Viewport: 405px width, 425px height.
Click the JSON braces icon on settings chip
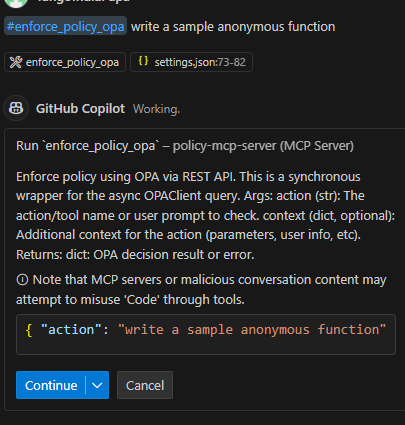(x=143, y=61)
